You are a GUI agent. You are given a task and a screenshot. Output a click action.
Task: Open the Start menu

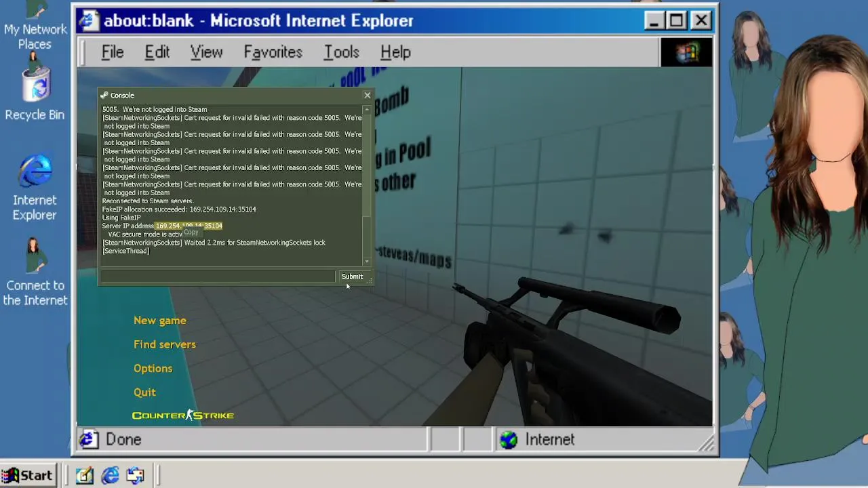coord(28,476)
